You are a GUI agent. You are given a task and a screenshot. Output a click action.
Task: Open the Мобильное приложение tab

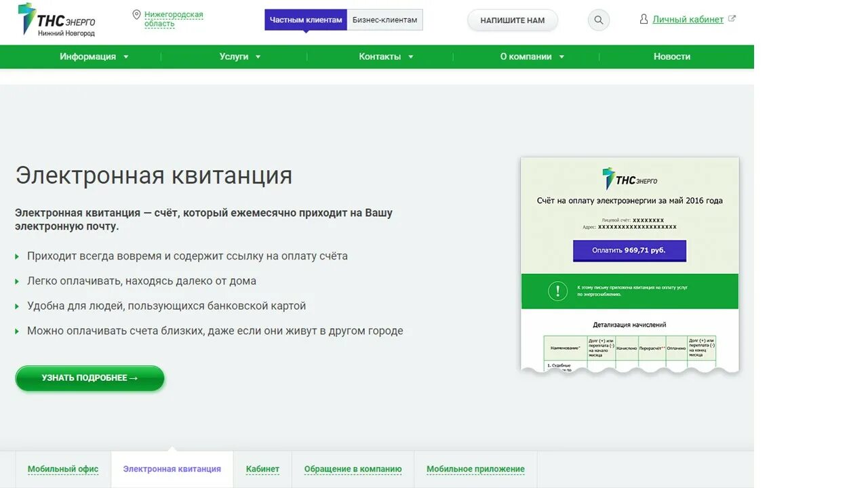click(475, 469)
